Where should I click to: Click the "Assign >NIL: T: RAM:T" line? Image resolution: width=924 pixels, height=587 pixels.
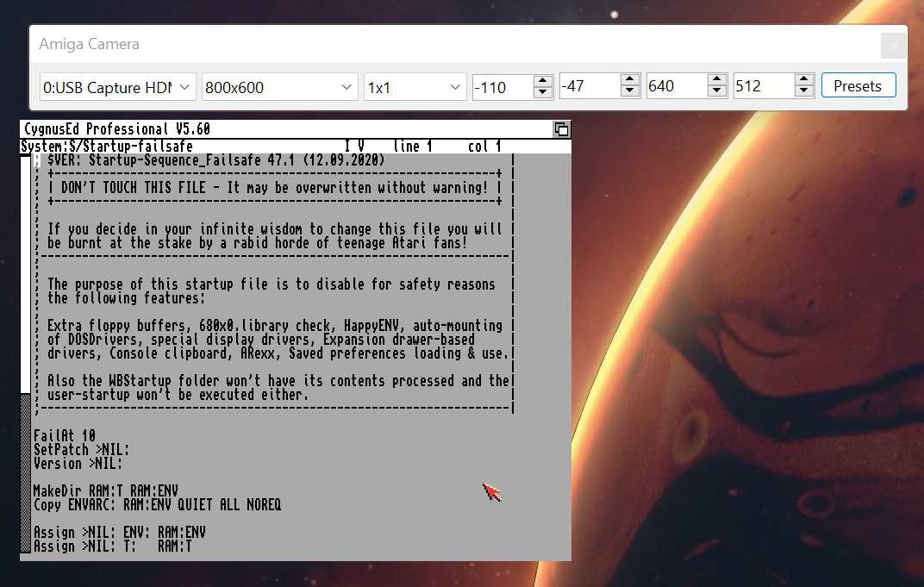(x=113, y=546)
